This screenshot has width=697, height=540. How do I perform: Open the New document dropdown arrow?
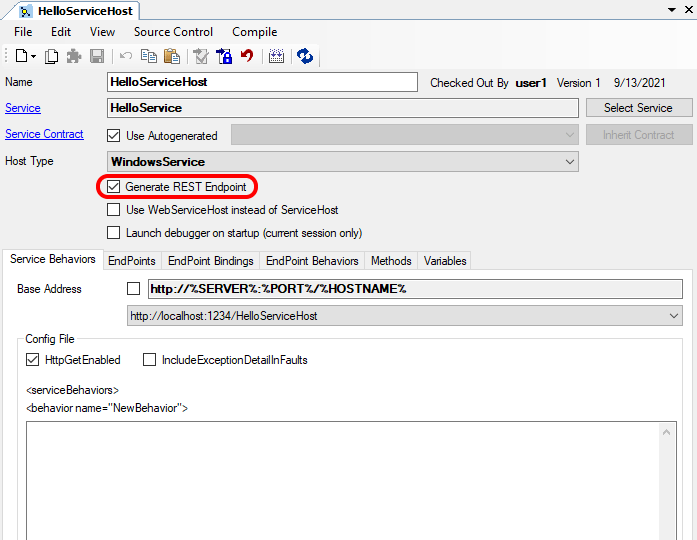(x=33, y=56)
